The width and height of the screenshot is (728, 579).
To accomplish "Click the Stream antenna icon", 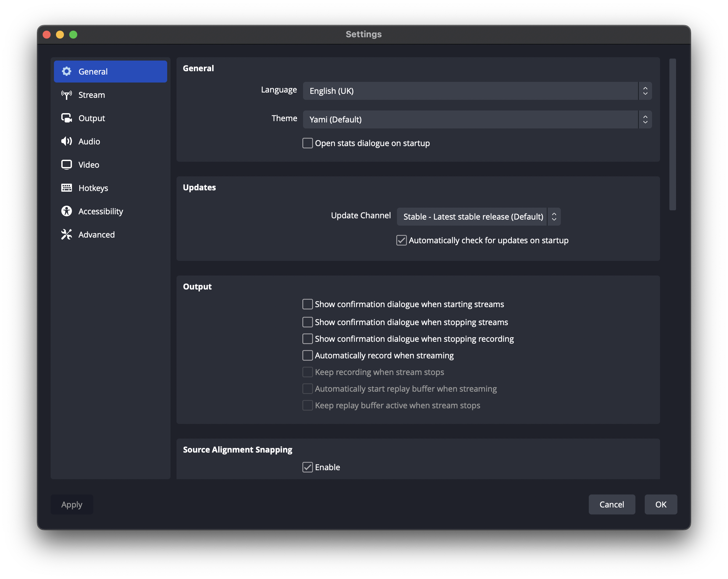I will click(67, 95).
